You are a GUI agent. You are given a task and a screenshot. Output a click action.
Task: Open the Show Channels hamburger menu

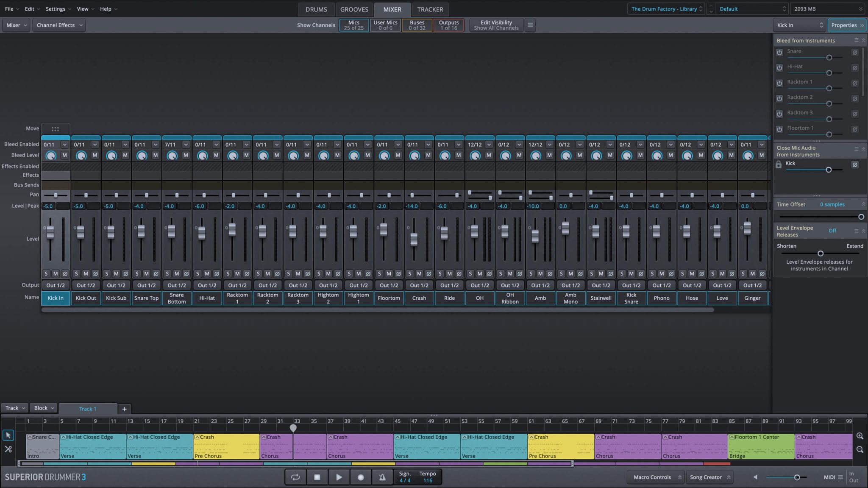530,25
